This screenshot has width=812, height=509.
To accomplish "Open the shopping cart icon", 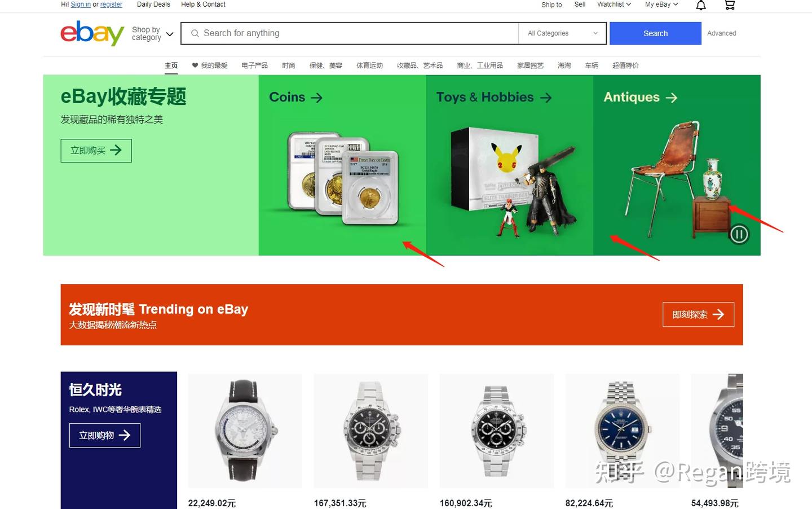I will 730,5.
